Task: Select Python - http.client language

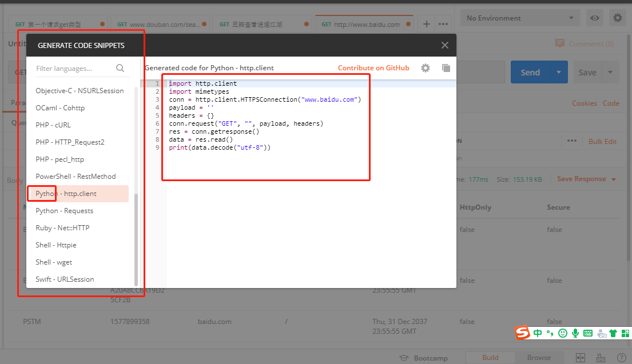Action: 80,194
